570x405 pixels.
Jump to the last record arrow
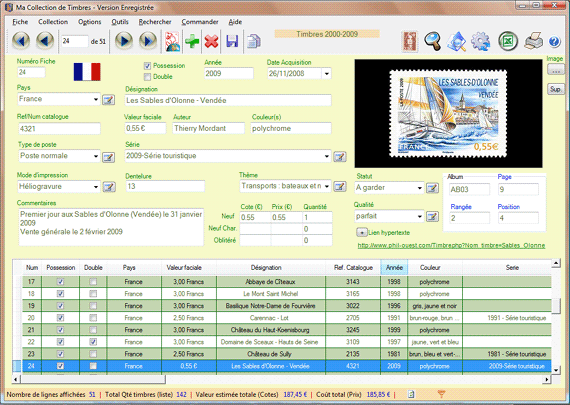tap(148, 40)
